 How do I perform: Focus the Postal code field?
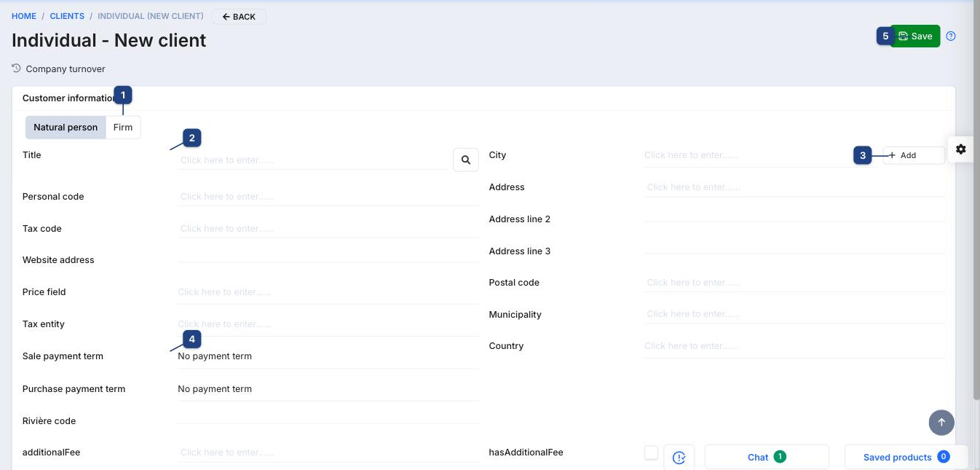(x=794, y=283)
